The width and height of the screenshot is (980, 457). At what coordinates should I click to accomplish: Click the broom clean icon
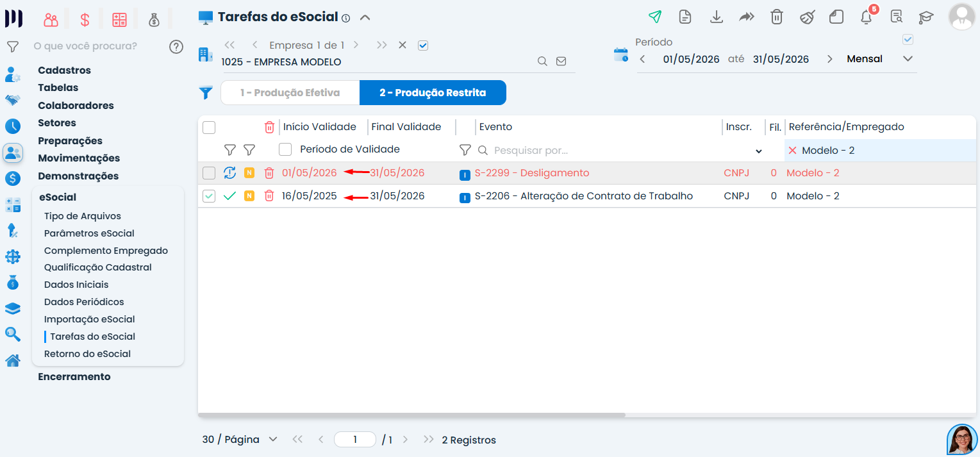pyautogui.click(x=807, y=17)
